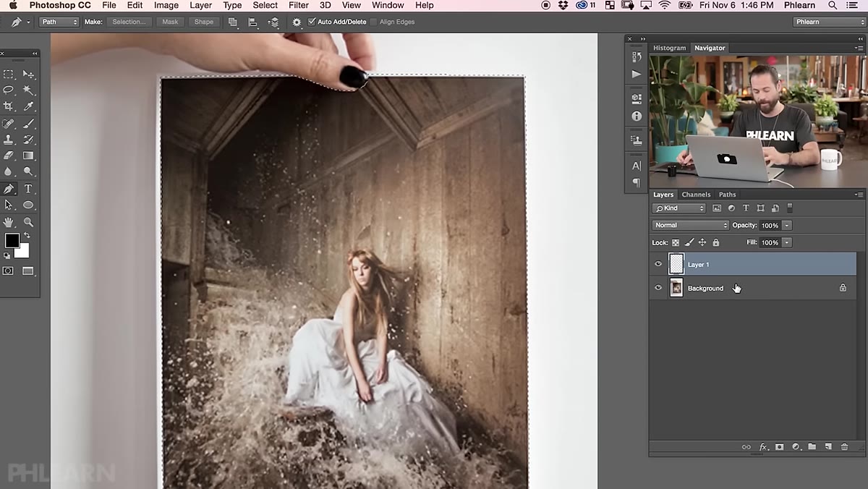Uncheck Auto Add/Delete checkbox

pyautogui.click(x=312, y=22)
